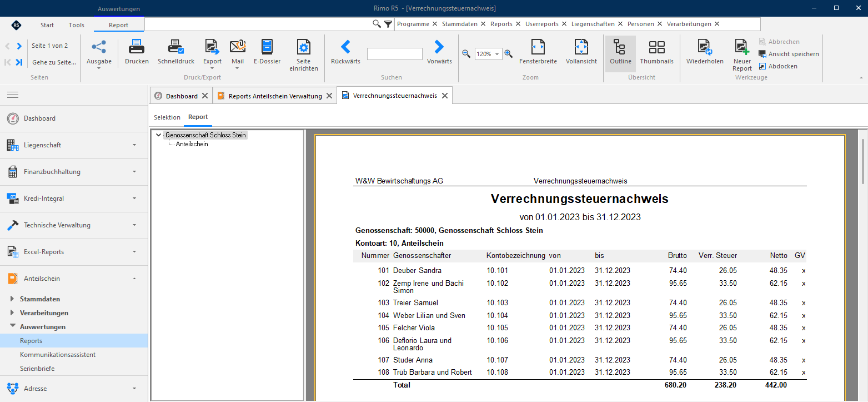Click the Suchen text field

click(395, 54)
